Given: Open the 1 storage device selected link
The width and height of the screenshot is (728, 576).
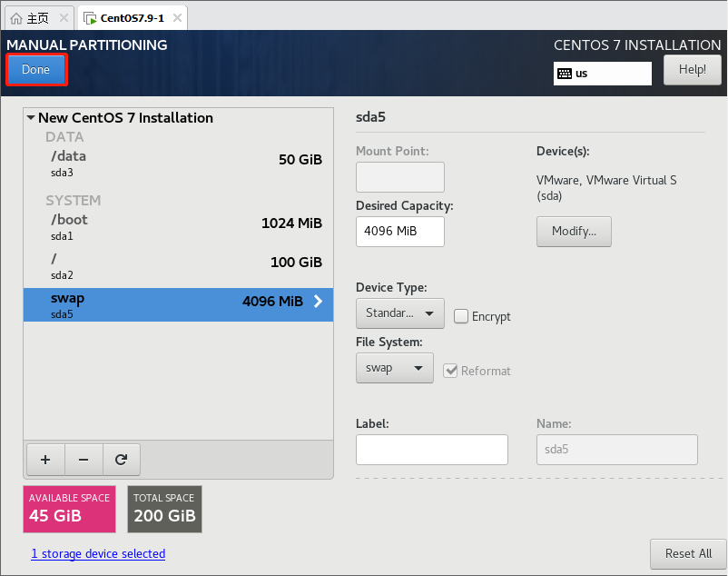Looking at the screenshot, I should click(98, 553).
